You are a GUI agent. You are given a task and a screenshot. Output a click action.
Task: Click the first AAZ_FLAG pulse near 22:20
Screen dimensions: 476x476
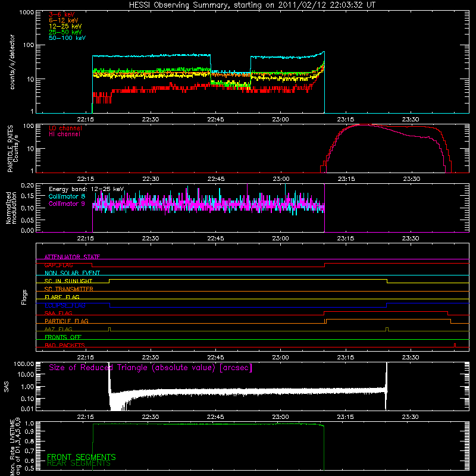click(109, 330)
